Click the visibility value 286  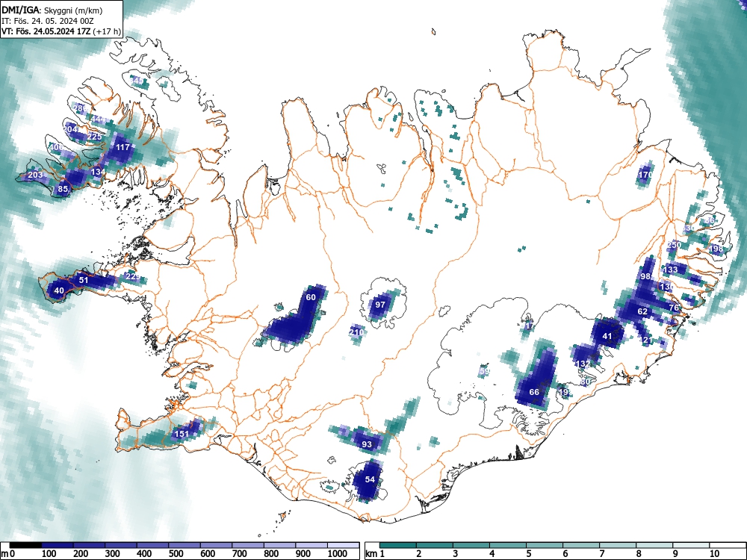pos(81,108)
